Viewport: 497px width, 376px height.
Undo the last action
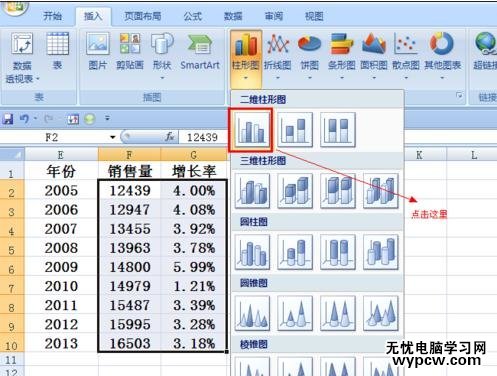(24, 119)
